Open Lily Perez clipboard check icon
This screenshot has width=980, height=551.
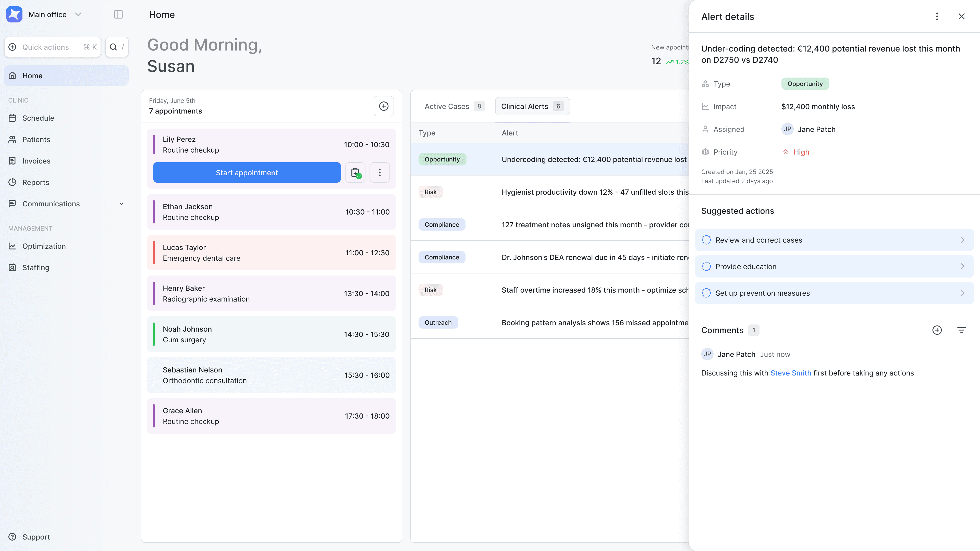tap(355, 173)
